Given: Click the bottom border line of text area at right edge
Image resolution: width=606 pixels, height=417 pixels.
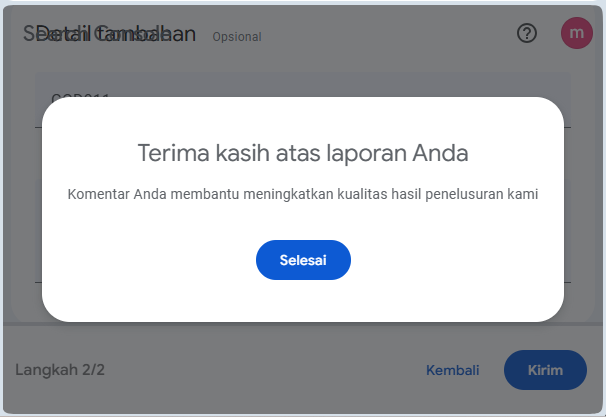Looking at the screenshot, I should (567, 283).
